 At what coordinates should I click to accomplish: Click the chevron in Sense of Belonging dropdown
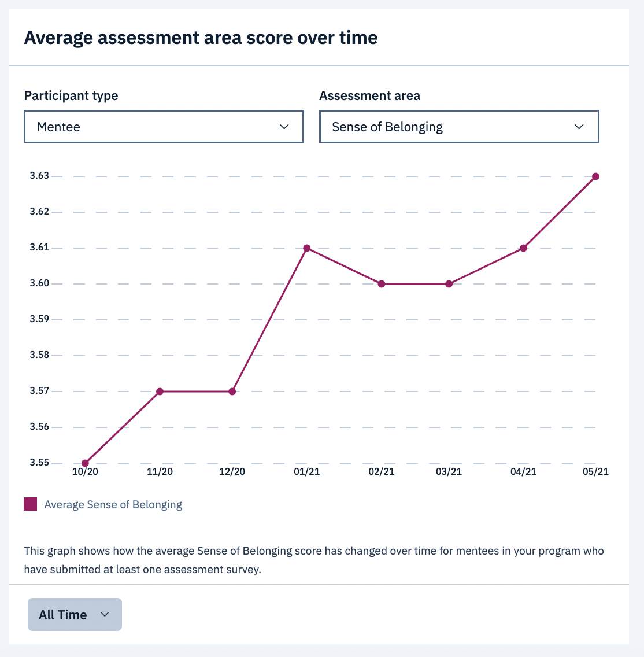click(579, 127)
